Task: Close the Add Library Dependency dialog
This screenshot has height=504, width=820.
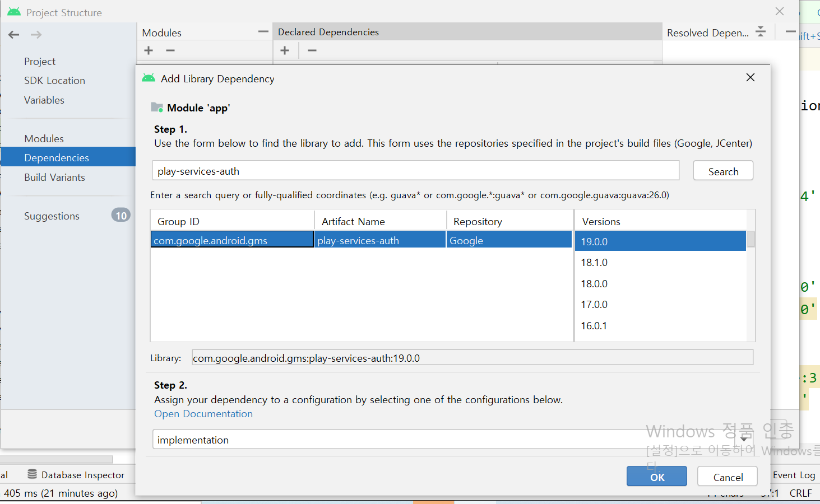Action: pos(750,77)
